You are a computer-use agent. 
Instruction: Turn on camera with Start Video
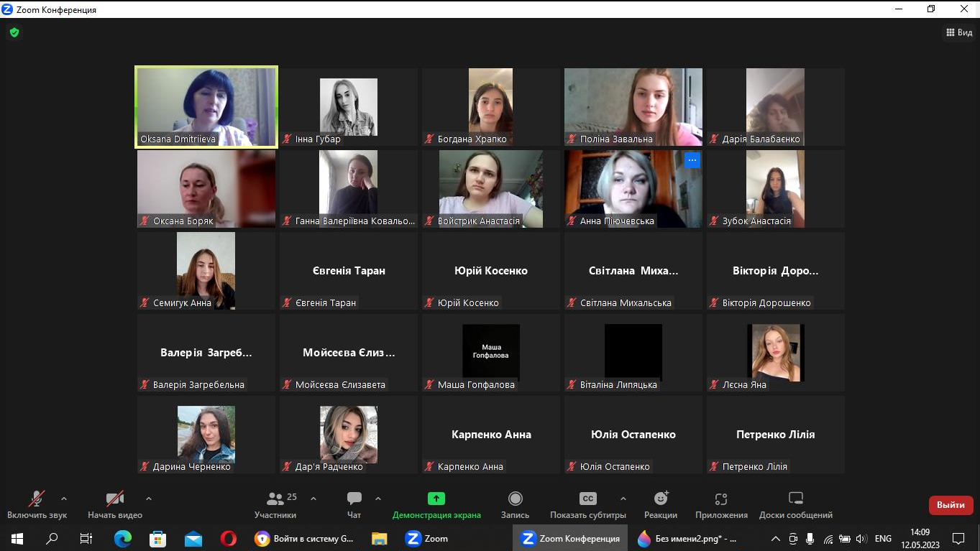click(x=114, y=499)
